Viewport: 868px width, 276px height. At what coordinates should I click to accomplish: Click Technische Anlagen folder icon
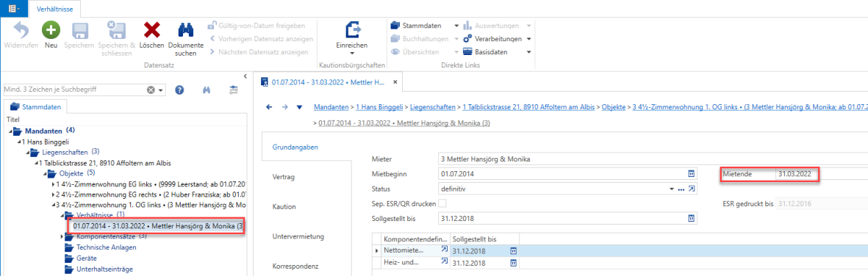(x=69, y=247)
